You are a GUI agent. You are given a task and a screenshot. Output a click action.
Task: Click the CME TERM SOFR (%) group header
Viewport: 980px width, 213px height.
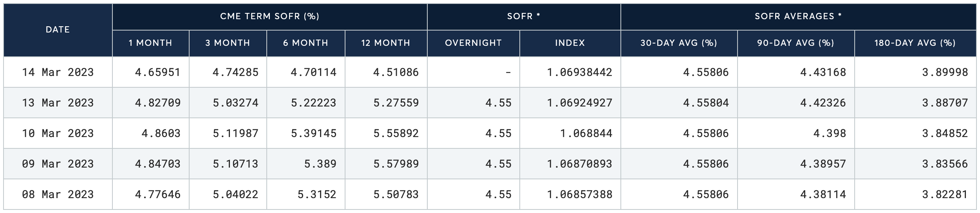269,16
